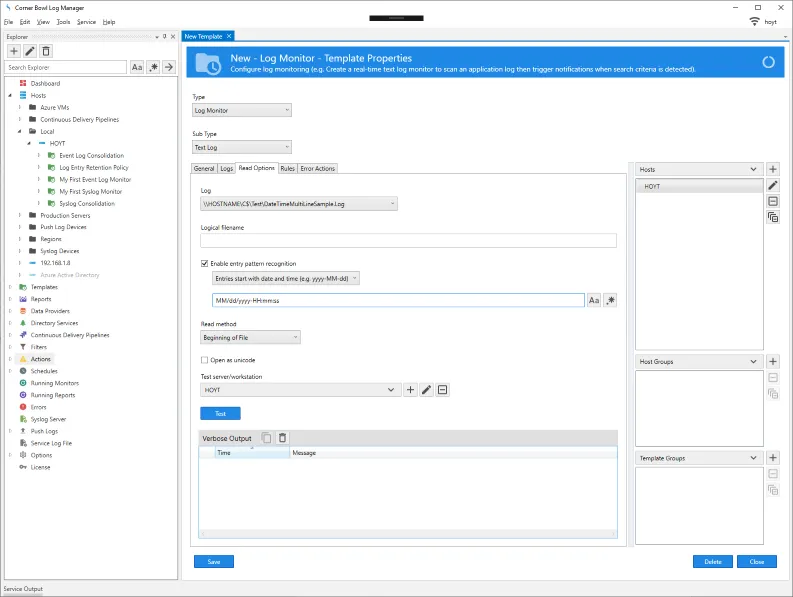Image resolution: width=793 pixels, height=597 pixels.
Task: Switch to the Rules tab
Action: tap(288, 169)
